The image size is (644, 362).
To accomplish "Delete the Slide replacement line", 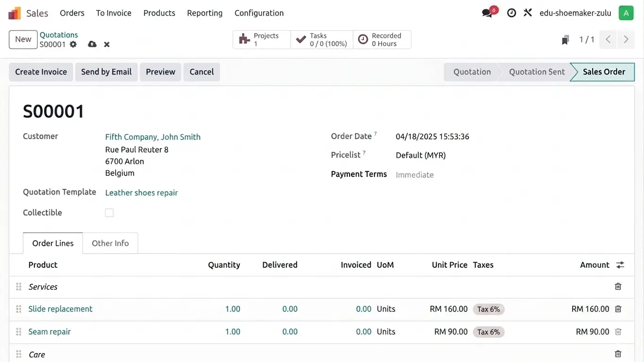I will tap(618, 309).
